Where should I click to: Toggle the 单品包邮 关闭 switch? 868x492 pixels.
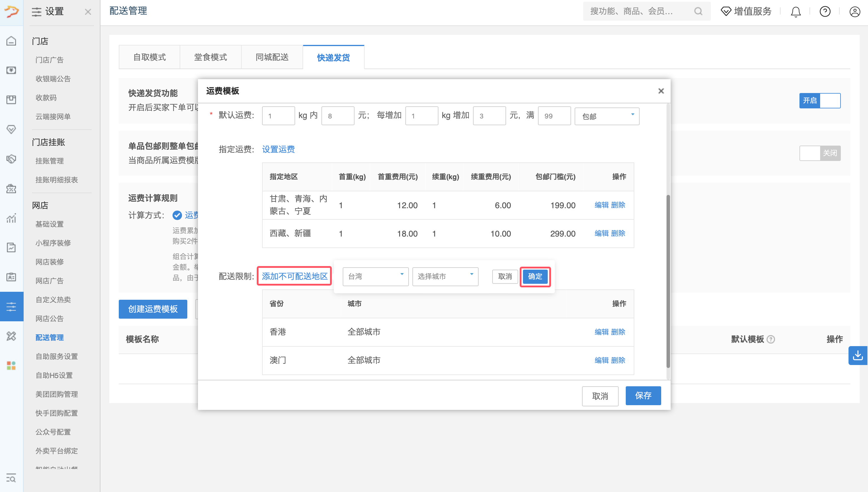pyautogui.click(x=820, y=153)
